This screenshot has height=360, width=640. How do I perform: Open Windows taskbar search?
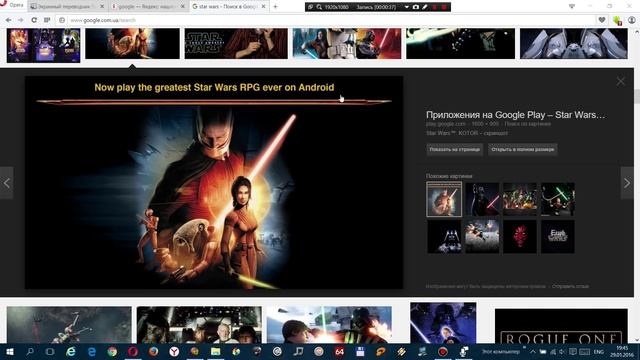coord(30,351)
